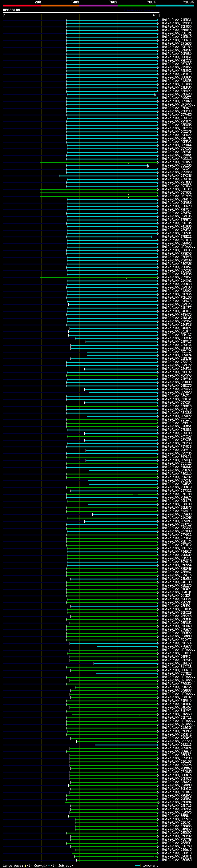197x868 pixels.
Task: Click the white query sequence bar
Action: pyautogui.click(x=81, y=12)
